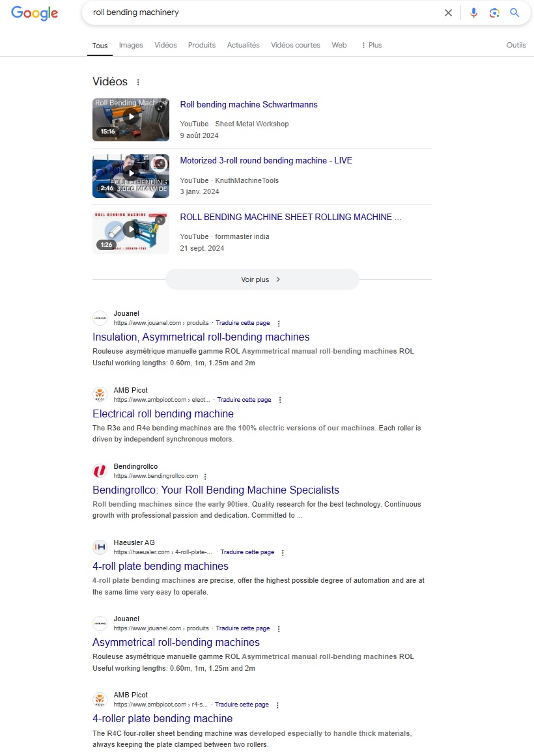Translate Electrical roll result via Traduire cette page
Screen dimensions: 534x756
244,400
